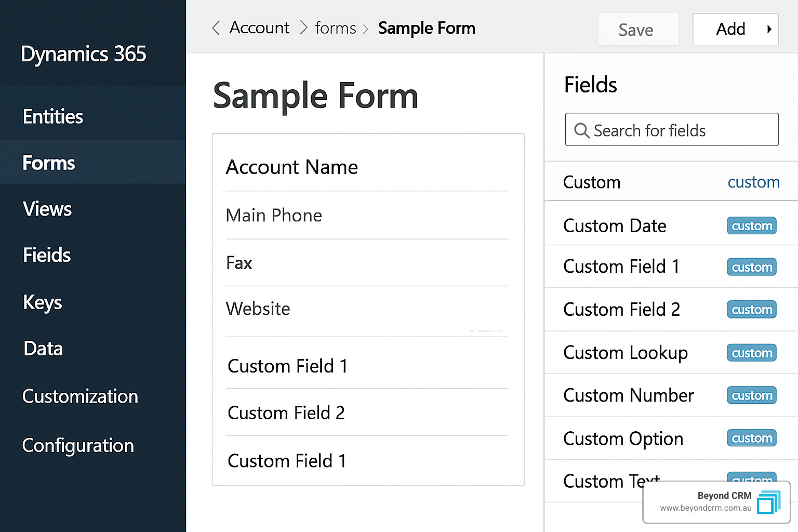Click the Custom header in Fields panel

(x=592, y=182)
